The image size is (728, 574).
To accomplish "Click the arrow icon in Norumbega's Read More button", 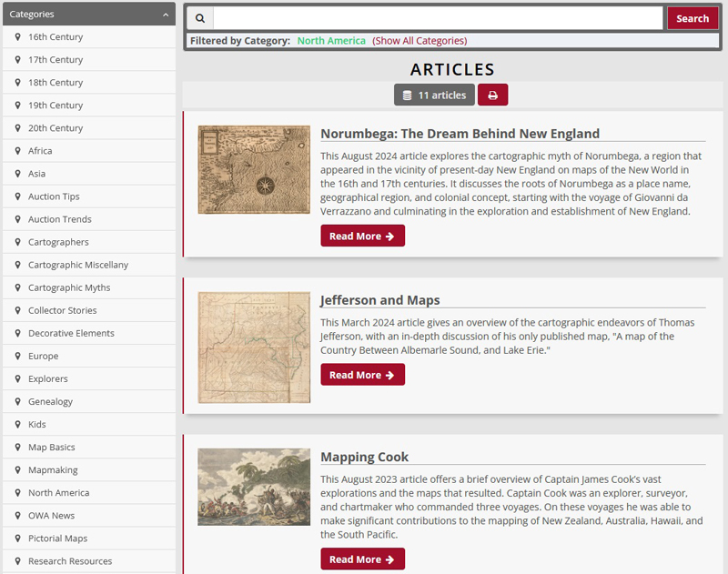I will (x=390, y=237).
